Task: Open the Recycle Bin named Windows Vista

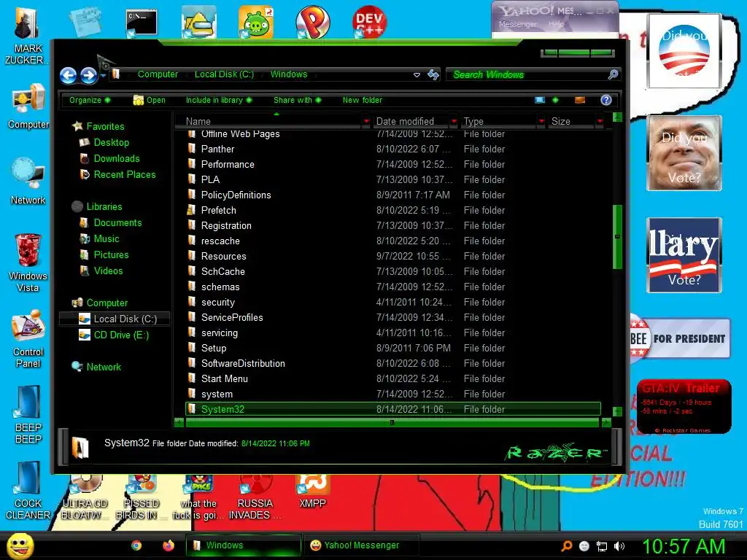Action: (x=28, y=263)
